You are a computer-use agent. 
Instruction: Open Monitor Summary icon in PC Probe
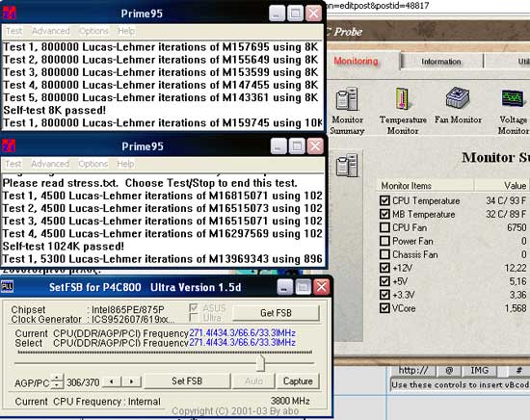pos(347,111)
